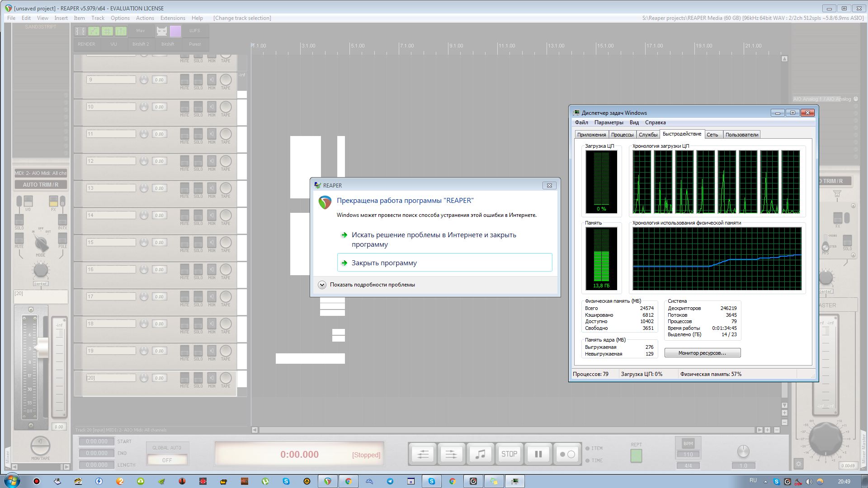
Task: Click the music note transport button
Action: tap(480, 454)
